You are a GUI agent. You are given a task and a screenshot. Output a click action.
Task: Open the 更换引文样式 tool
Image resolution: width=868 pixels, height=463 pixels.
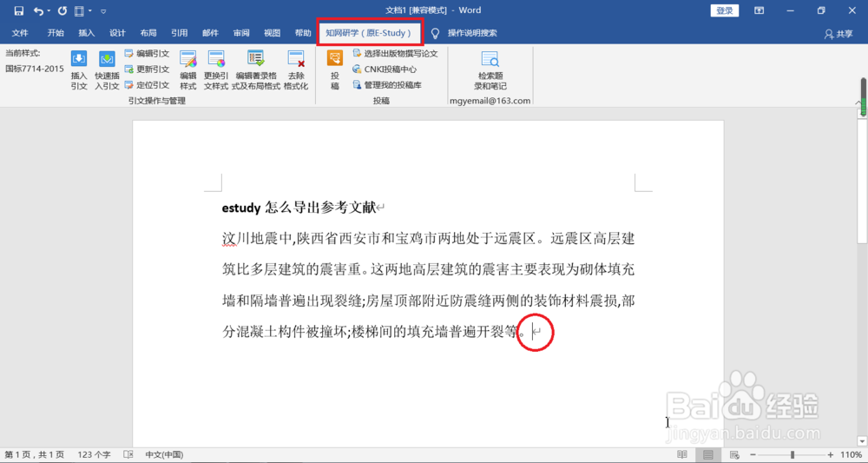coord(216,70)
